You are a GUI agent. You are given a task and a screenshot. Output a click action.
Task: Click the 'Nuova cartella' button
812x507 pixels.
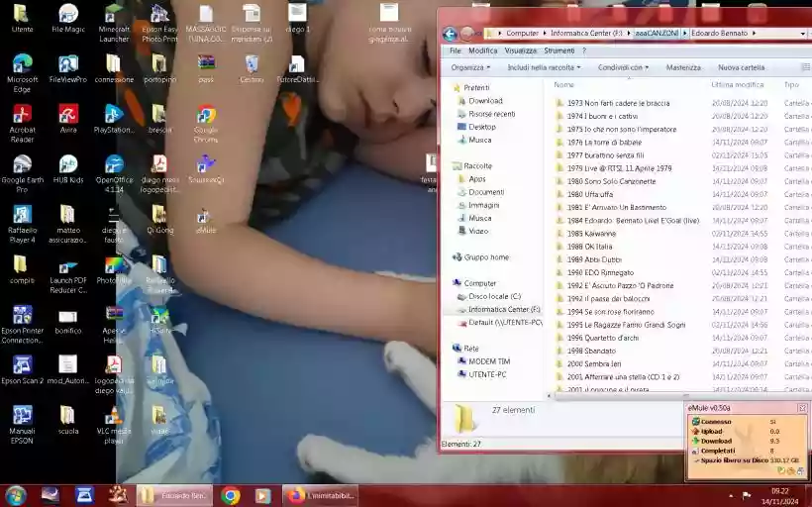pos(741,67)
